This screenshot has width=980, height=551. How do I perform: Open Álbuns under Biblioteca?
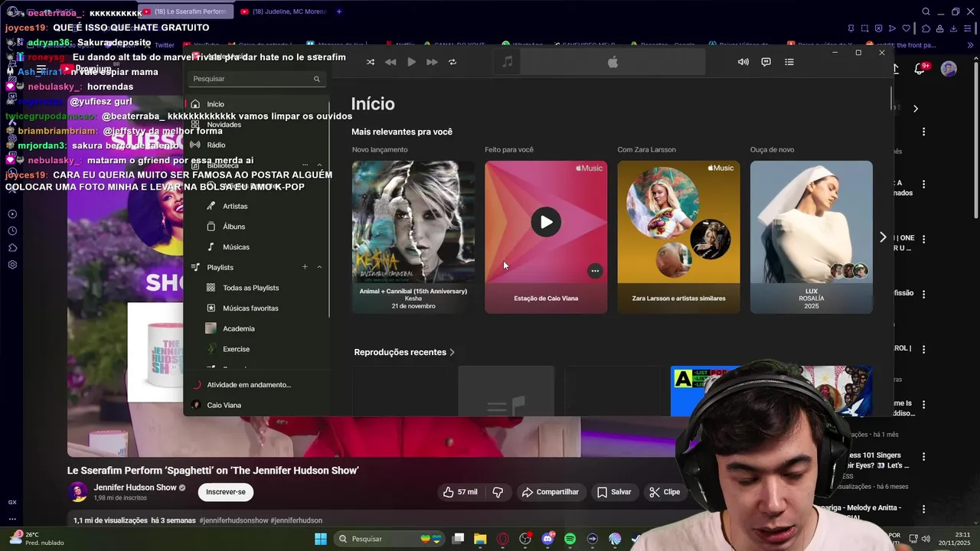point(256,227)
